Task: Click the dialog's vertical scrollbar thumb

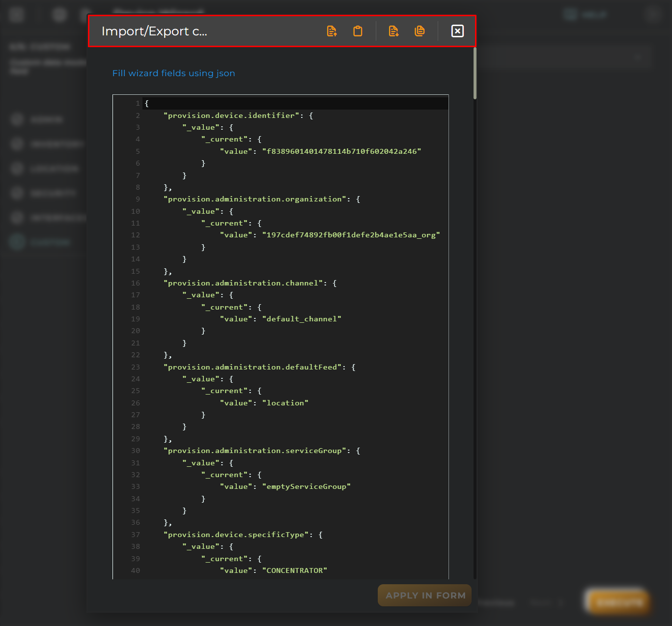Action: pyautogui.click(x=475, y=73)
